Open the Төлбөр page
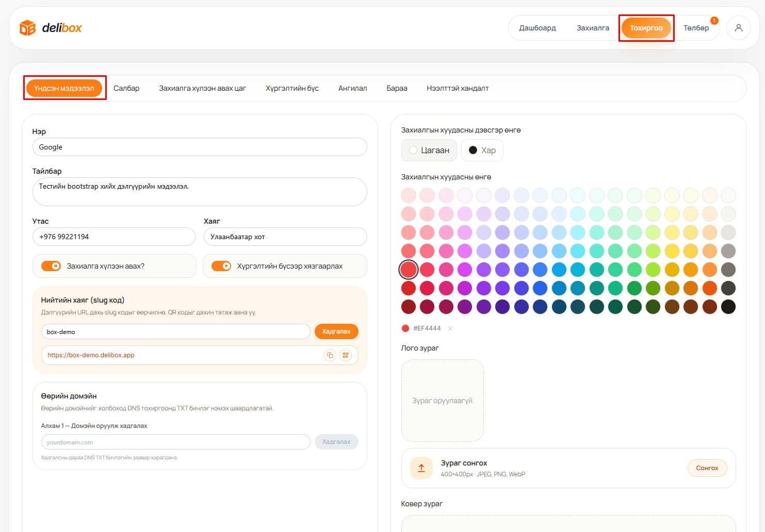 click(696, 28)
